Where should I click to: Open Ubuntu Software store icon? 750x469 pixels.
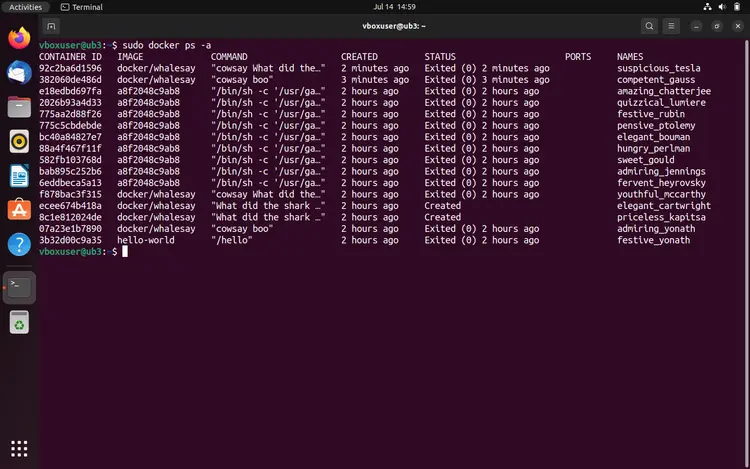tap(19, 210)
